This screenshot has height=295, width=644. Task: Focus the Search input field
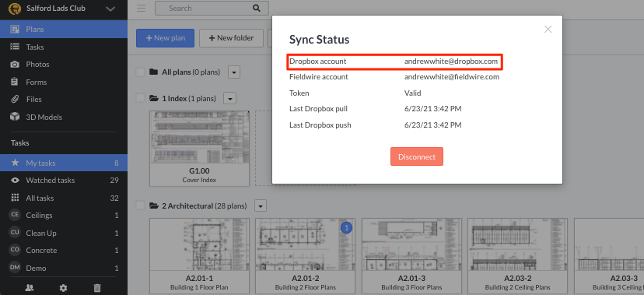212,9
